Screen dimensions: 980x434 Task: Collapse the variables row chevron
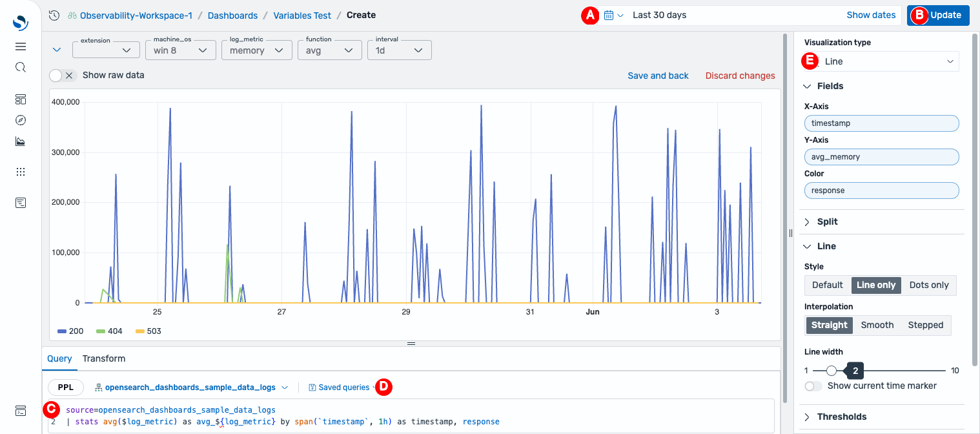(56, 50)
